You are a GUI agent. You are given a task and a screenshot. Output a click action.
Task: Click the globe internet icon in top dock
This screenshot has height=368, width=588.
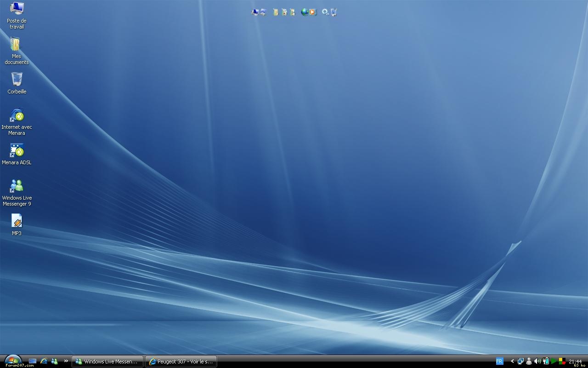(305, 12)
